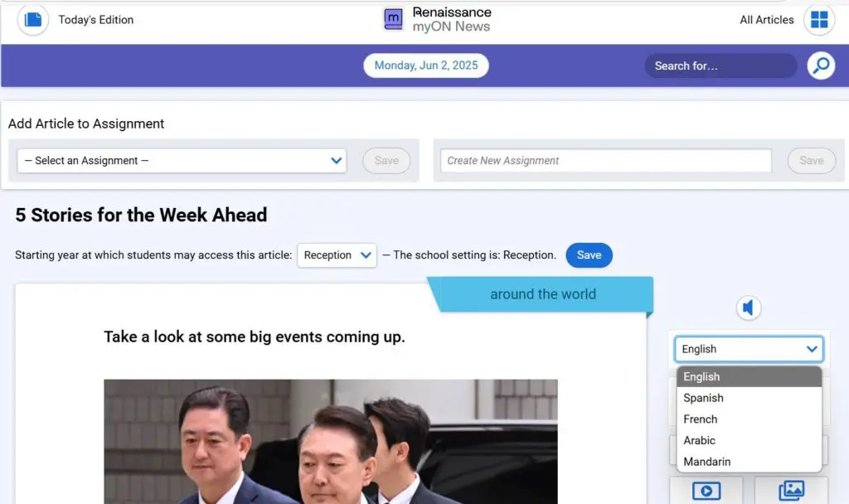Screen dimensions: 849x504
Task: Select the highlighted English option
Action: [701, 377]
